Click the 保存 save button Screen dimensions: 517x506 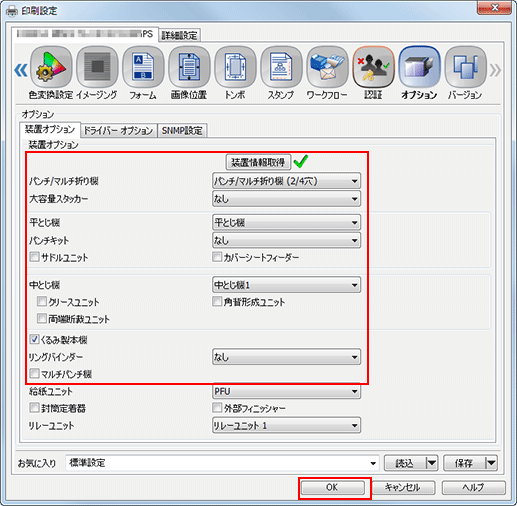464,463
